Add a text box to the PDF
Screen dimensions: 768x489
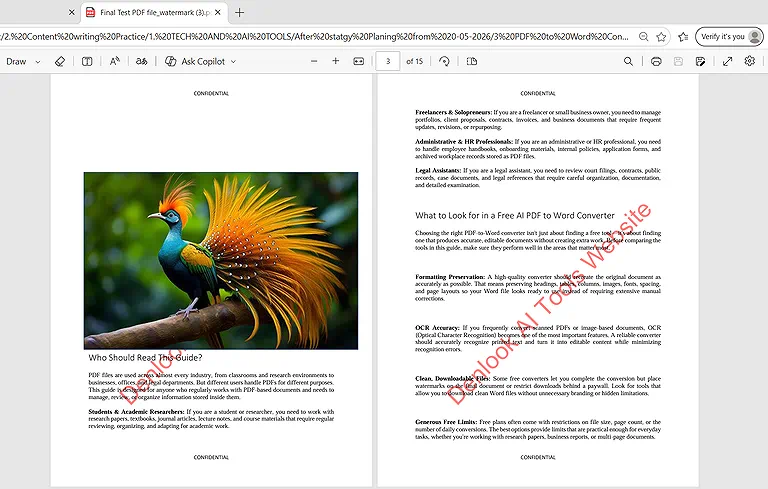point(87,61)
